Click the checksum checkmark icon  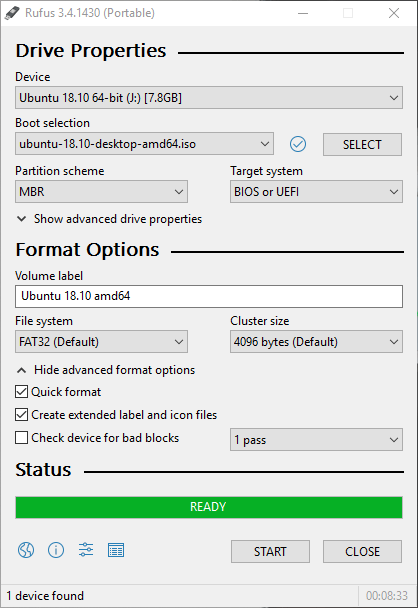(x=298, y=144)
